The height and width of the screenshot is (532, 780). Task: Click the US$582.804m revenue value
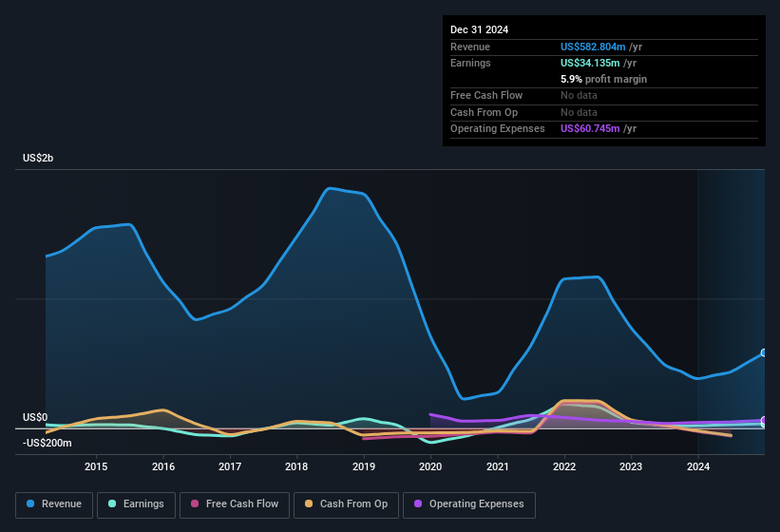click(593, 47)
